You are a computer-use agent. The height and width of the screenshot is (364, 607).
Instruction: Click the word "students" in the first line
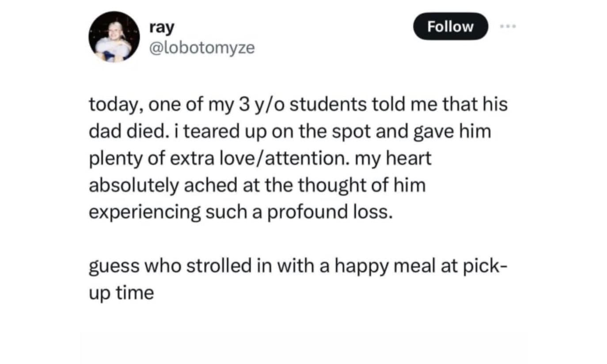point(328,105)
